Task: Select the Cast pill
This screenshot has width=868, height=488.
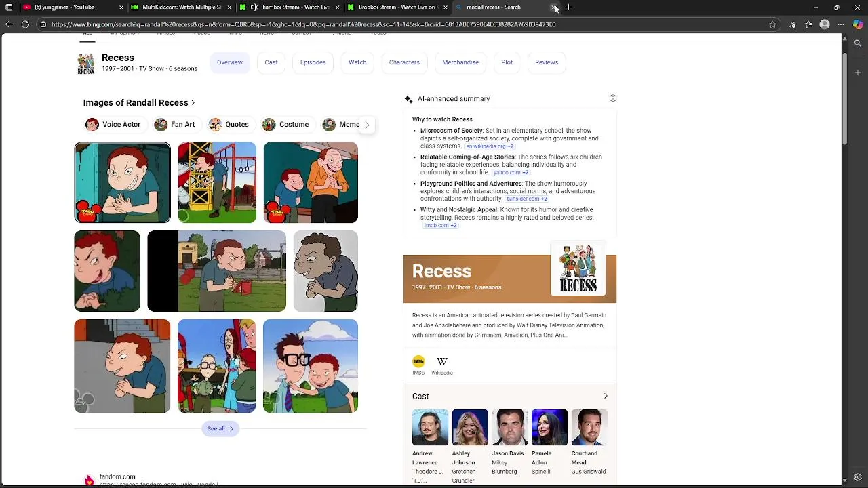Action: tap(271, 62)
